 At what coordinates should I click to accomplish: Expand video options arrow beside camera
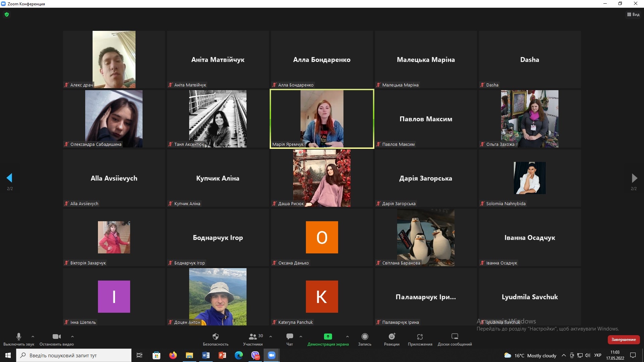click(72, 336)
